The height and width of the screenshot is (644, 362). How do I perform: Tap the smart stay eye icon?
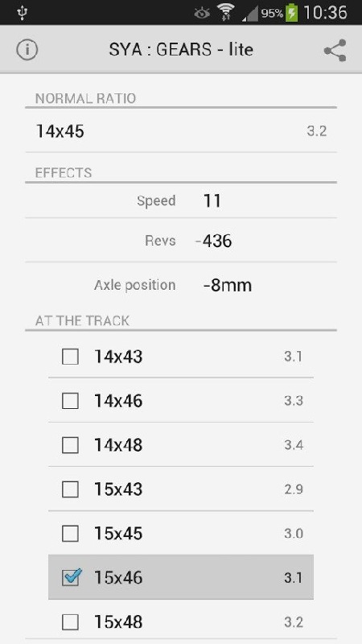(x=202, y=13)
